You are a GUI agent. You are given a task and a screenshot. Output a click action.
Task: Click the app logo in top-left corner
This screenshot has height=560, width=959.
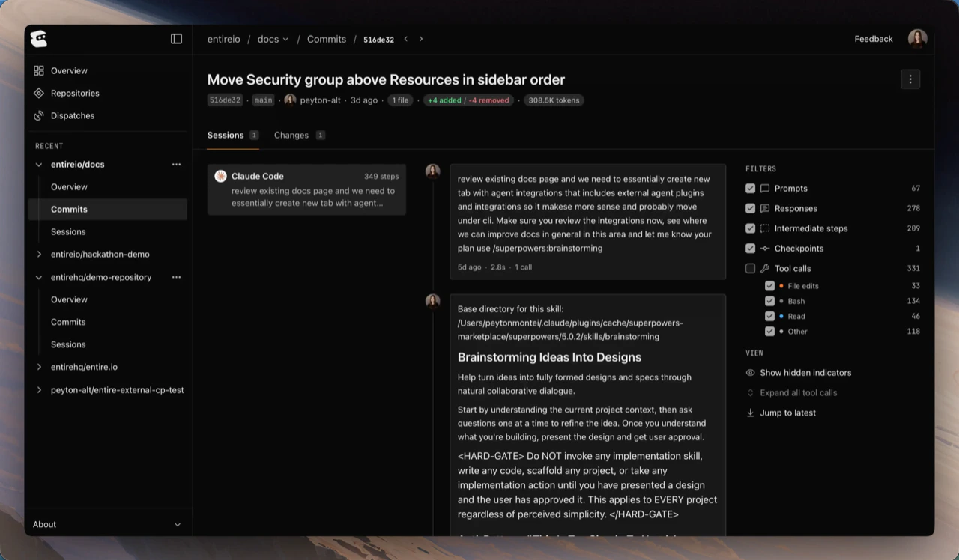point(38,39)
